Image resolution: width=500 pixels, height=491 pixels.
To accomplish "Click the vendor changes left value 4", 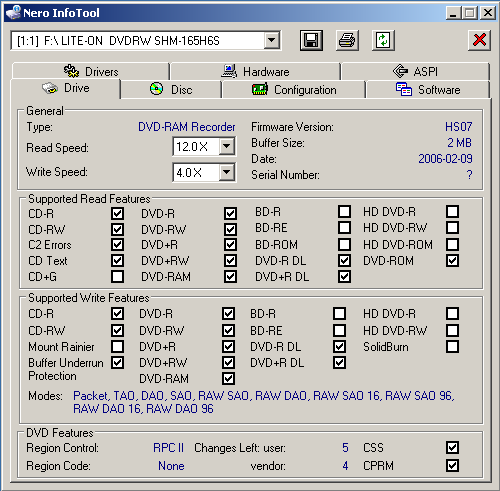I will tap(345, 466).
